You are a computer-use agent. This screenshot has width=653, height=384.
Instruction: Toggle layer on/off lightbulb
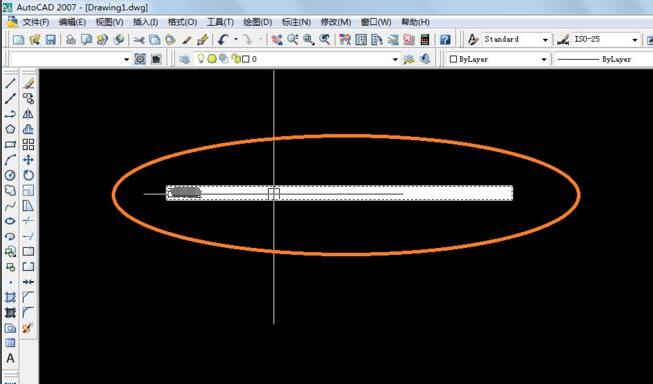click(201, 59)
